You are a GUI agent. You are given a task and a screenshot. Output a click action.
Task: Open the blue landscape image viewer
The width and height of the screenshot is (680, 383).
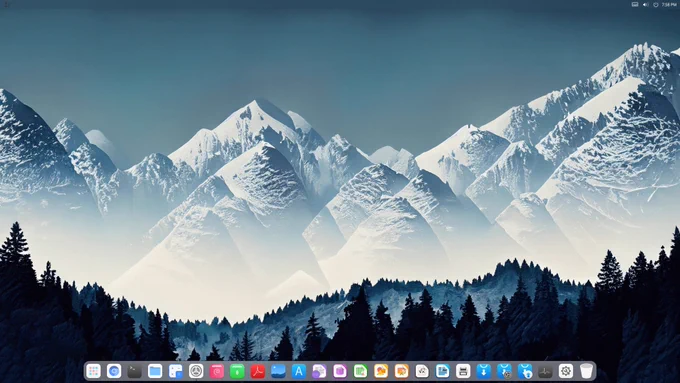[278, 371]
